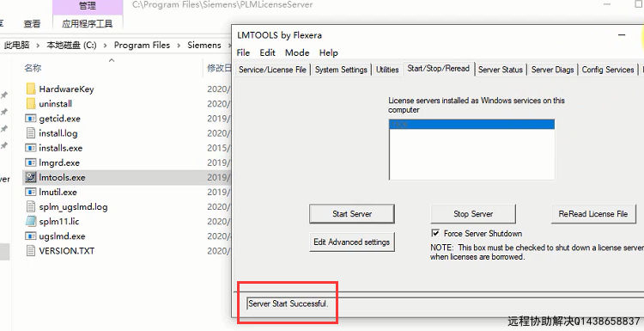Screen dimensions: 644x331
Task: Switch to the System Settings tab
Action: (341, 70)
